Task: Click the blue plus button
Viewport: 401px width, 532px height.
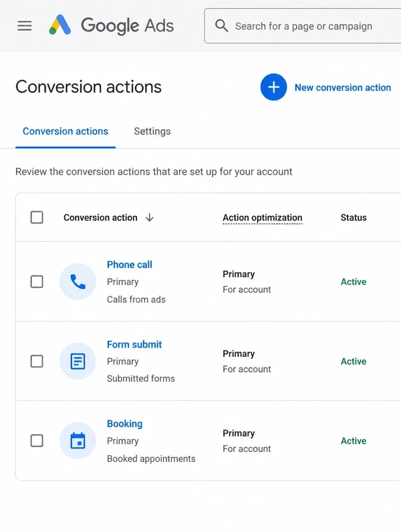Action: [x=273, y=87]
